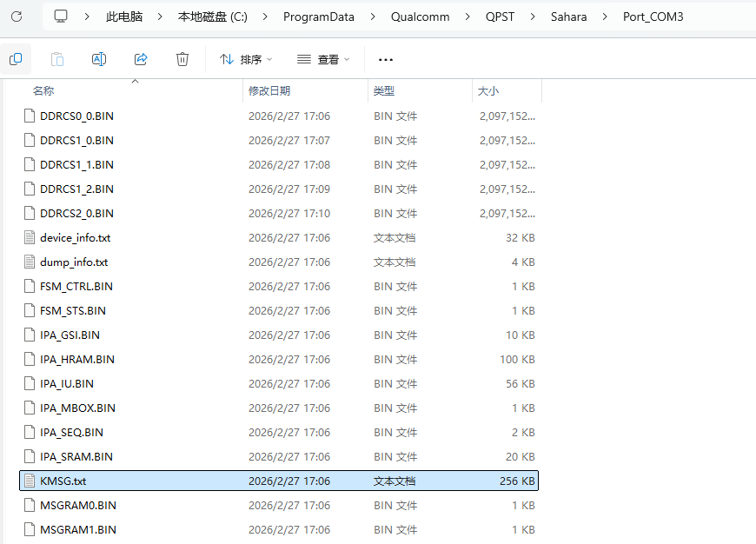Viewport: 756px width, 544px height.
Task: Select file IPA_SRAM.BIN
Action: point(279,457)
